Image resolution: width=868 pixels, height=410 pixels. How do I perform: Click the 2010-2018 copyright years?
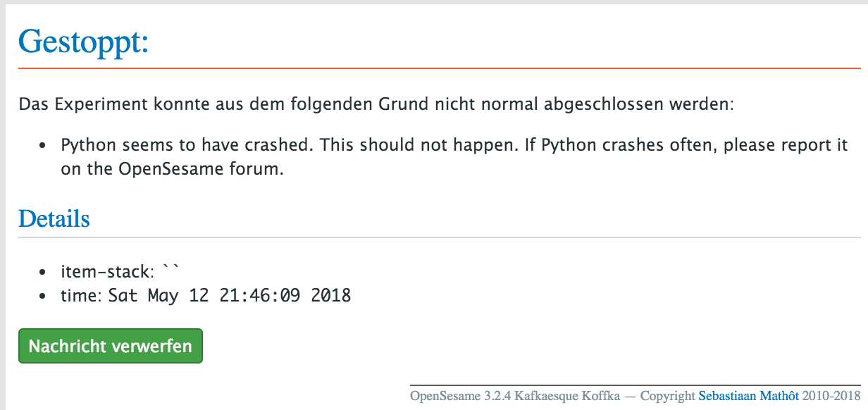[x=830, y=396]
